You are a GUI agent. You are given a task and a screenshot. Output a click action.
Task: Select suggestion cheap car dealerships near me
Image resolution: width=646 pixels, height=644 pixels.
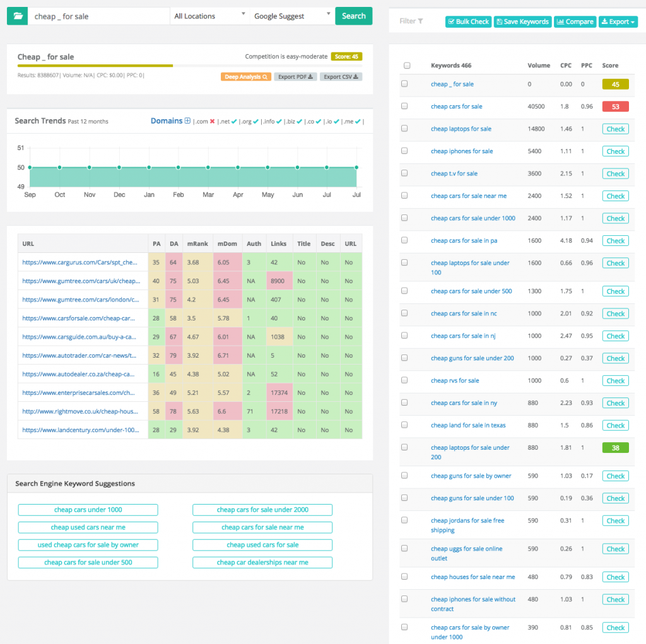coord(262,563)
